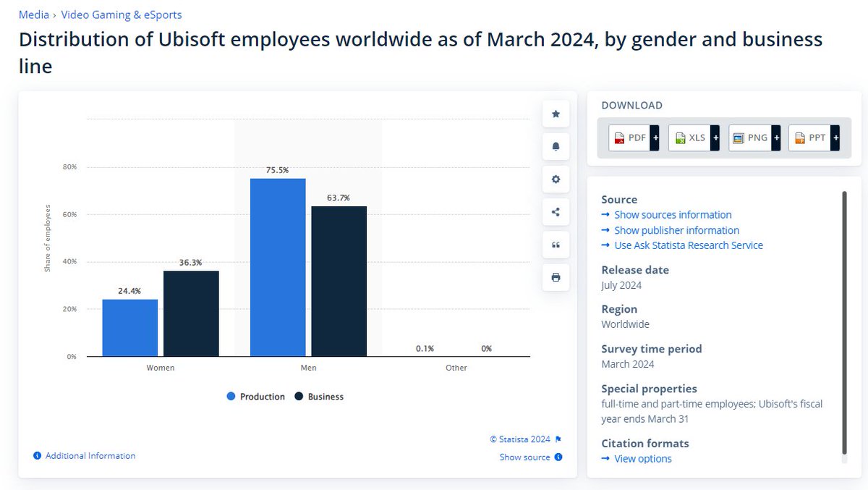Image resolution: width=868 pixels, height=490 pixels.
Task: Click the print chart icon
Action: click(x=556, y=277)
